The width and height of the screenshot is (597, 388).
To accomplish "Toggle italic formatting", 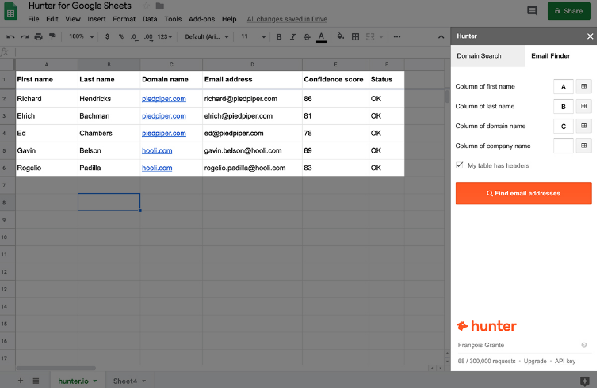I will click(293, 37).
